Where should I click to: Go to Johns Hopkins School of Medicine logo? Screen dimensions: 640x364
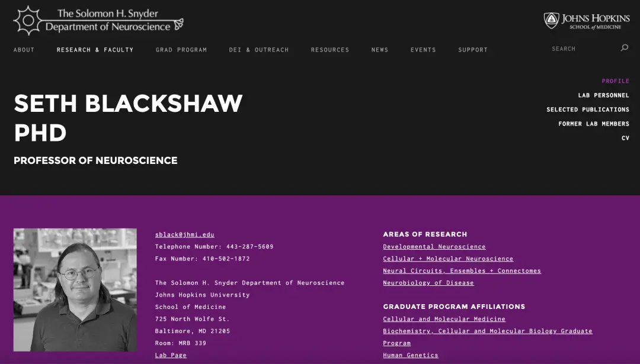587,21
